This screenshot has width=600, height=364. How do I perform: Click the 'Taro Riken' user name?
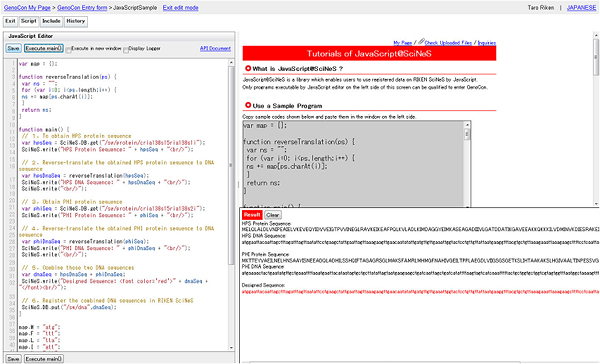click(541, 8)
